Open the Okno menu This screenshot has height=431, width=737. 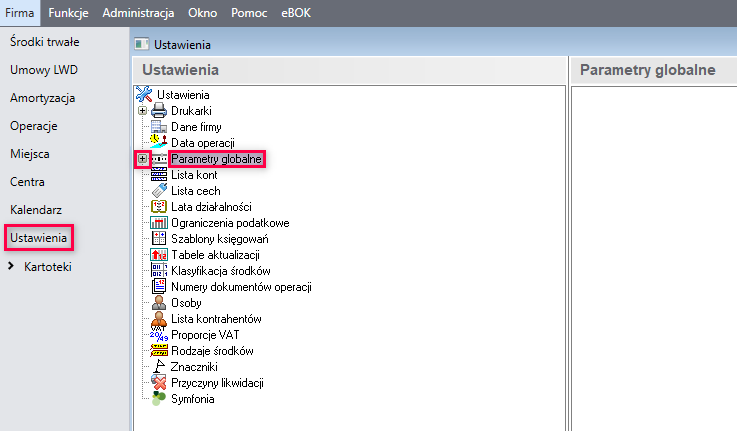tap(203, 13)
